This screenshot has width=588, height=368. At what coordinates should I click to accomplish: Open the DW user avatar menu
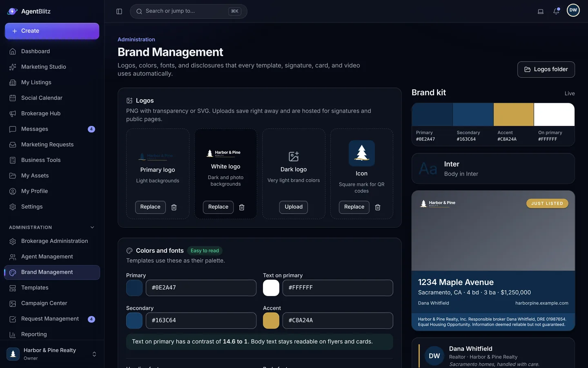click(x=573, y=10)
